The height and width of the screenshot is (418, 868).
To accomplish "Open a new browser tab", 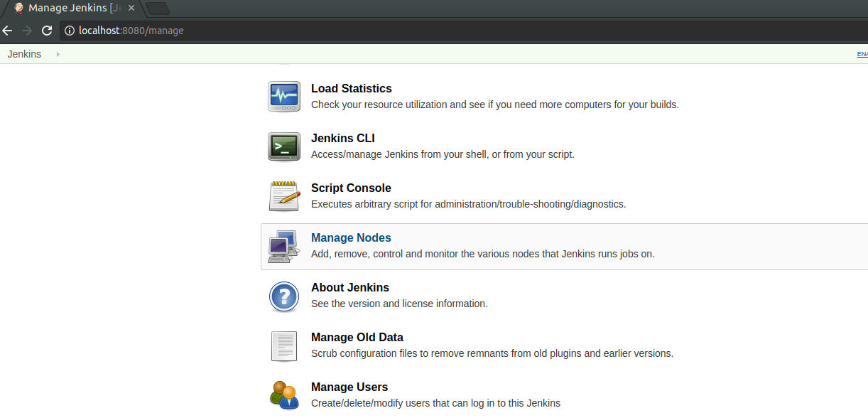I will click(157, 8).
